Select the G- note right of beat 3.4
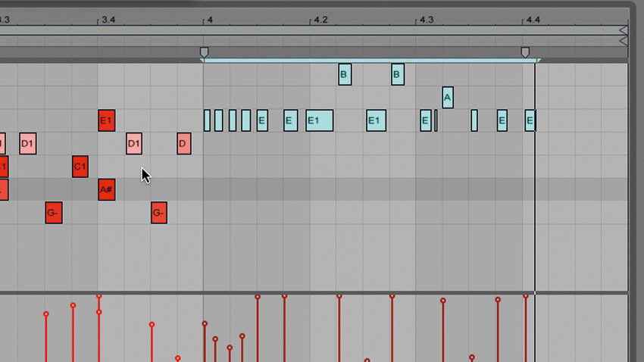 pos(159,213)
